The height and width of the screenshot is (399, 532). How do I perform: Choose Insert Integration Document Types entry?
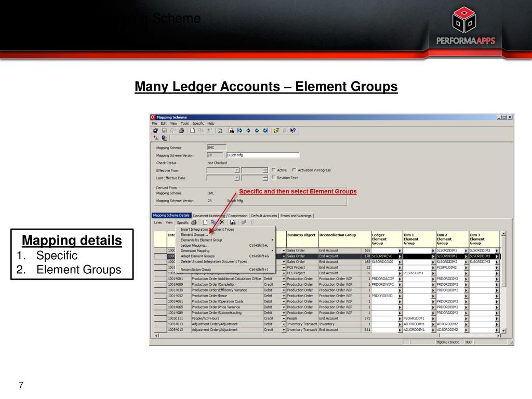pyautogui.click(x=226, y=229)
